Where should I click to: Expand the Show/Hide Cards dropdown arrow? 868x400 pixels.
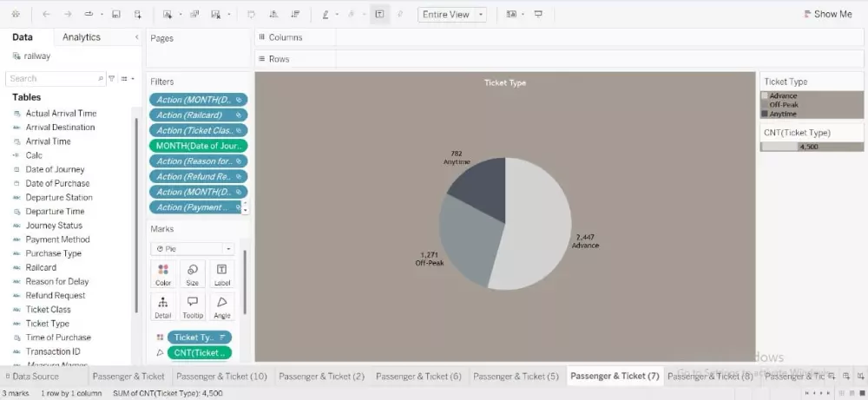click(x=523, y=15)
